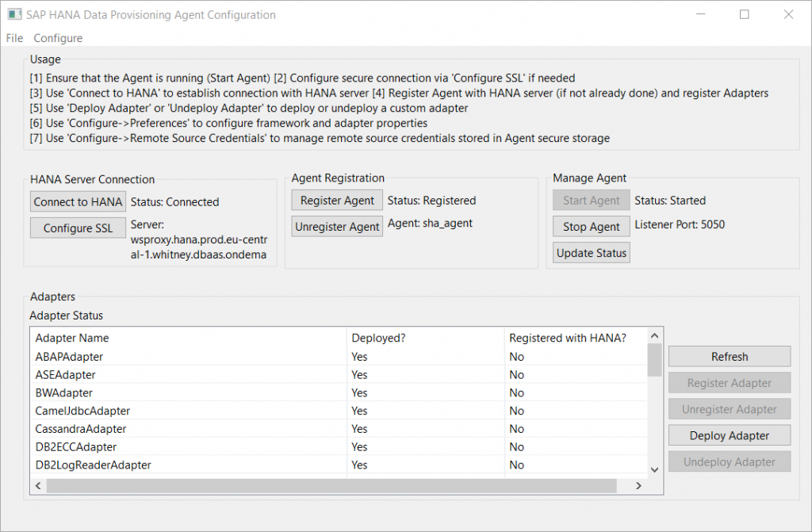
Task: Click the adapter list scroll-up arrow
Action: 654,335
